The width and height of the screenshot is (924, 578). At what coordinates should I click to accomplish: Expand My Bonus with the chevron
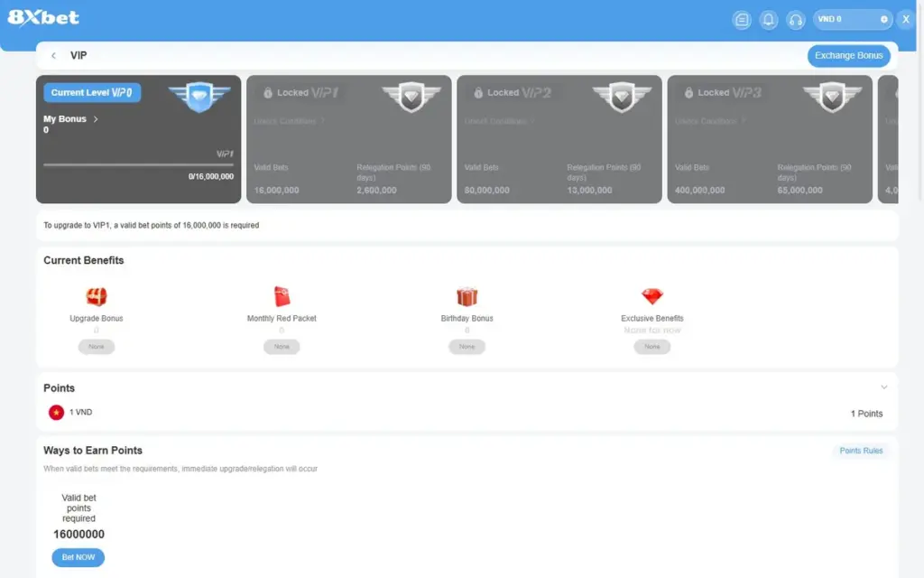click(96, 119)
